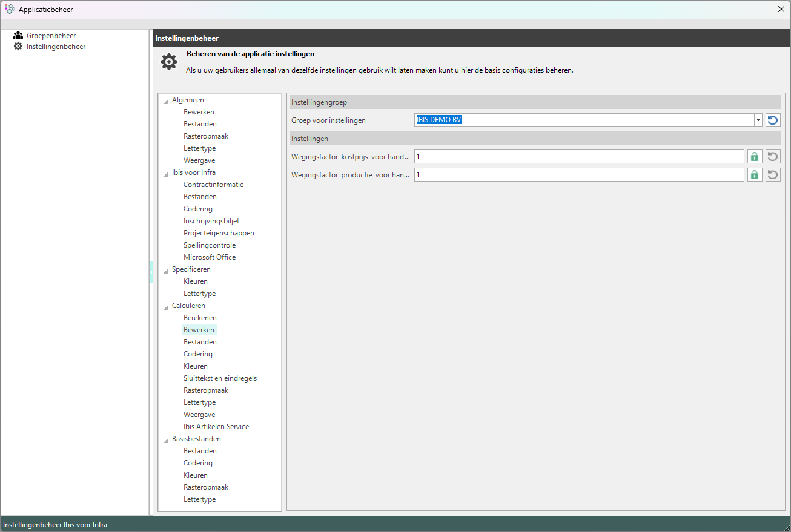This screenshot has width=791, height=532.
Task: Open the Groep voor instellingen dropdown
Action: click(x=758, y=120)
